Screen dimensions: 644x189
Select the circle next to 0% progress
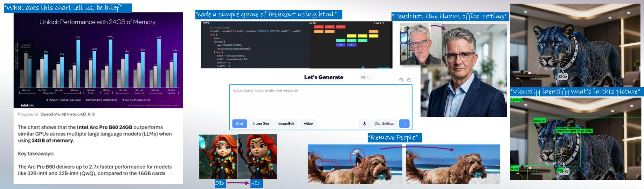point(369,77)
